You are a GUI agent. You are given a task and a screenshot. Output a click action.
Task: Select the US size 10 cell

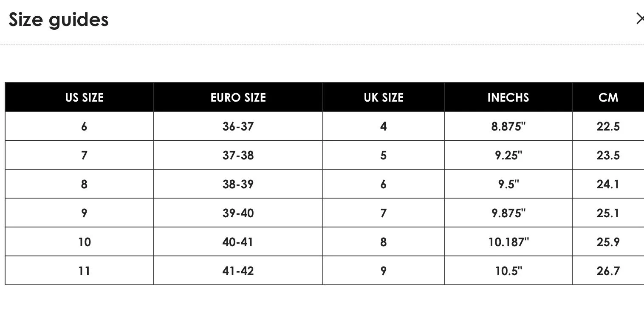click(x=79, y=241)
